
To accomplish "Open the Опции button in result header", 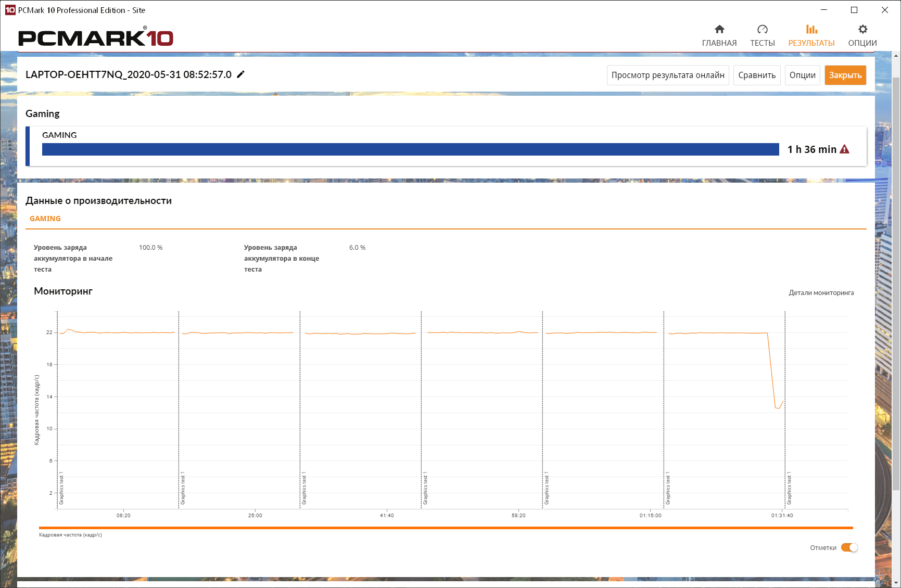I will click(803, 75).
